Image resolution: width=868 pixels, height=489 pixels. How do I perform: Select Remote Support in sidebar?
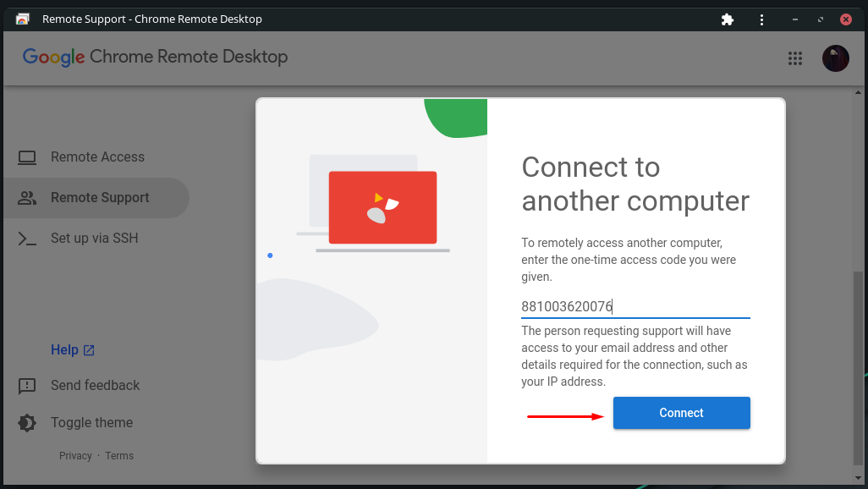96,198
